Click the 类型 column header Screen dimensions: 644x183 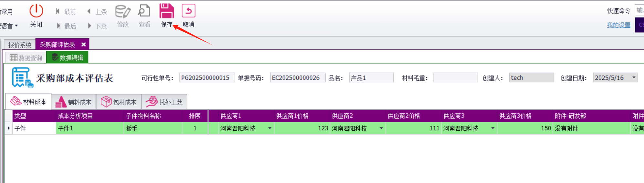click(x=34, y=116)
